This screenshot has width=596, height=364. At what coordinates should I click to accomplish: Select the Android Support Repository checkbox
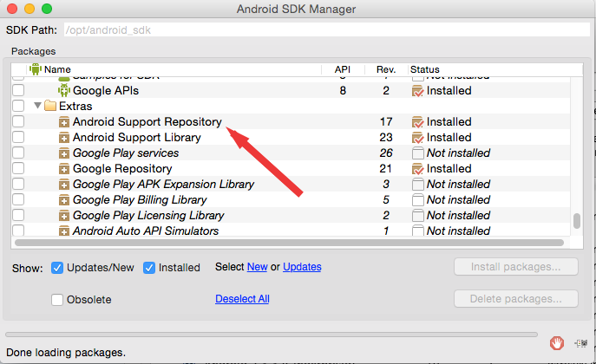18,121
